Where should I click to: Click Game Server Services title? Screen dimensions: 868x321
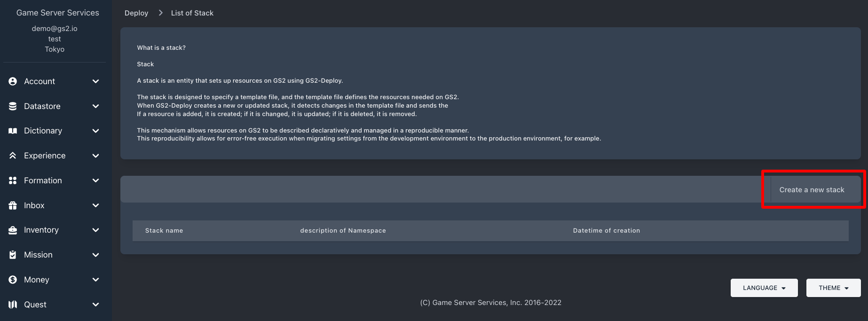pos(58,13)
